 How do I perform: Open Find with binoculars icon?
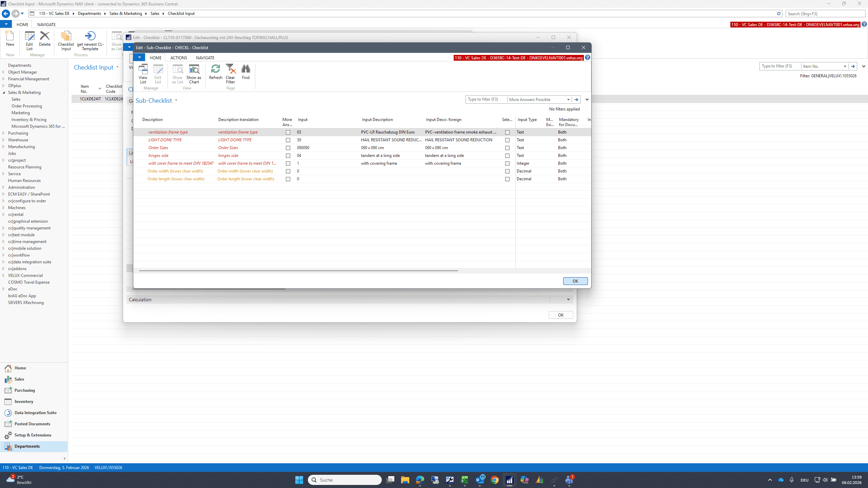coord(246,72)
